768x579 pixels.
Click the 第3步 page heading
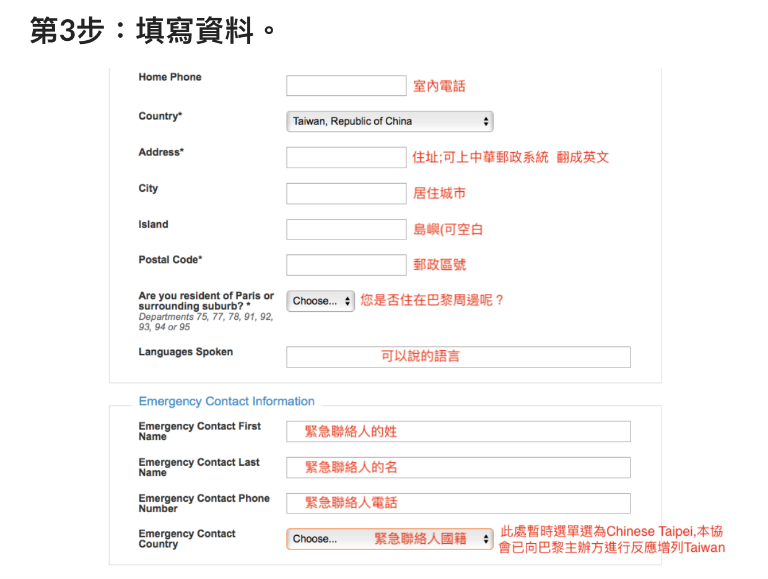click(x=152, y=31)
